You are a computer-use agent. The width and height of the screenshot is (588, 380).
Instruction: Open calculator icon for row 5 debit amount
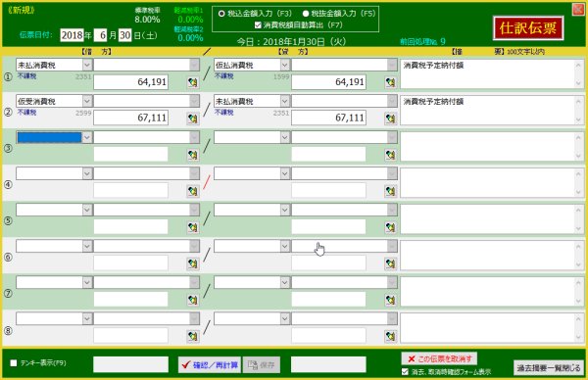click(193, 227)
